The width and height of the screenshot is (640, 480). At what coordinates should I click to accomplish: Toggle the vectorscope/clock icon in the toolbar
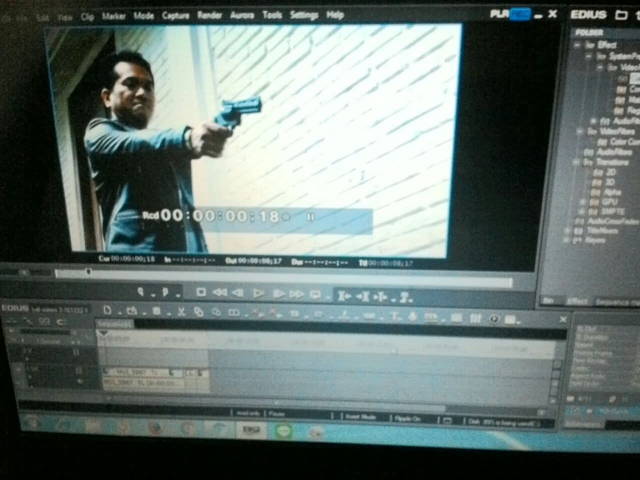pyautogui.click(x=493, y=318)
